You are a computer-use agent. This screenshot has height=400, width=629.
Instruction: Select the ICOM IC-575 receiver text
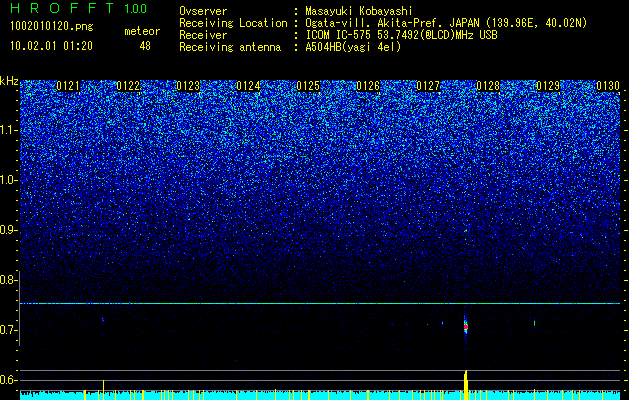pyautogui.click(x=401, y=35)
